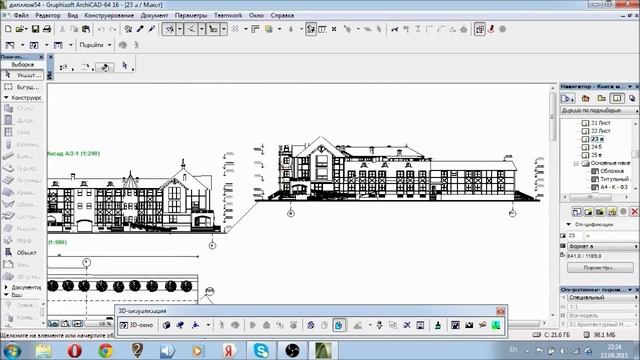The height and width of the screenshot is (360, 640).
Task: Click the scissors cutting planes icon
Action: click(x=407, y=325)
